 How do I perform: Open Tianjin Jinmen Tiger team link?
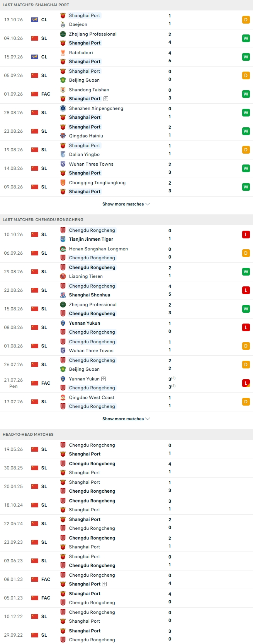pyautogui.click(x=91, y=239)
